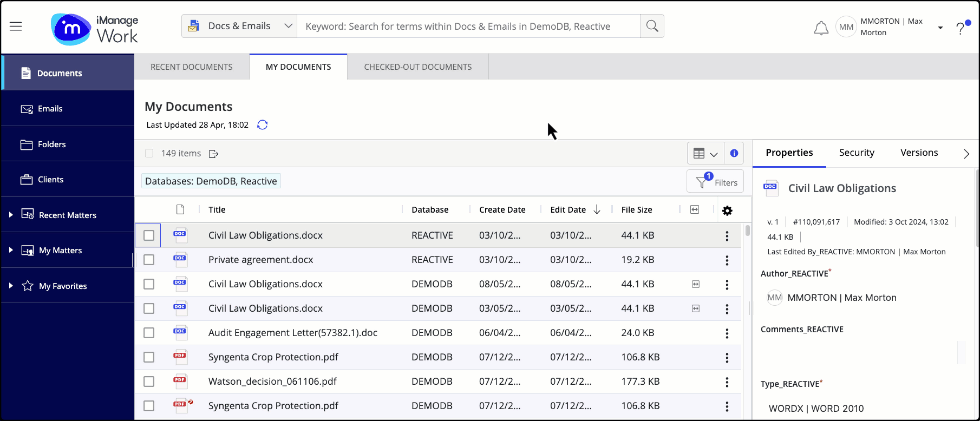
Task: Click the search magnifier button
Action: (x=652, y=26)
